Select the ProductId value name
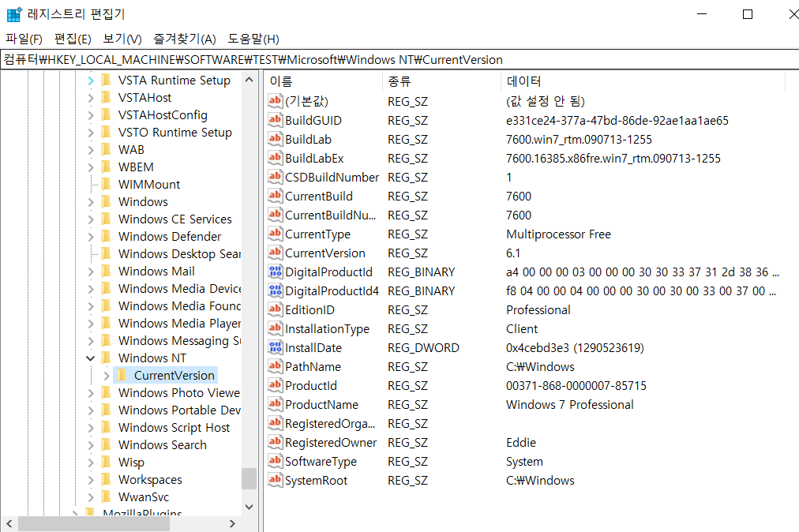This screenshot has width=799, height=532. coord(311,386)
